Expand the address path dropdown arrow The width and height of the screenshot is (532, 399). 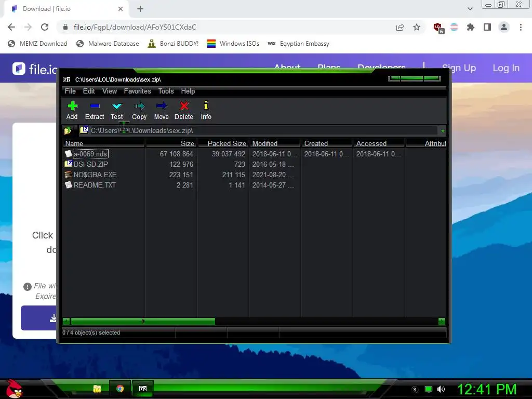point(443,131)
